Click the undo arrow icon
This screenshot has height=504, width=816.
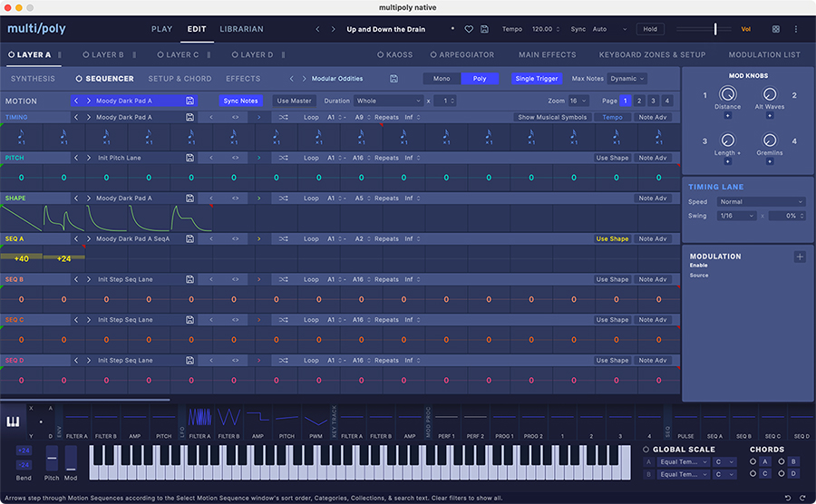pos(787,497)
